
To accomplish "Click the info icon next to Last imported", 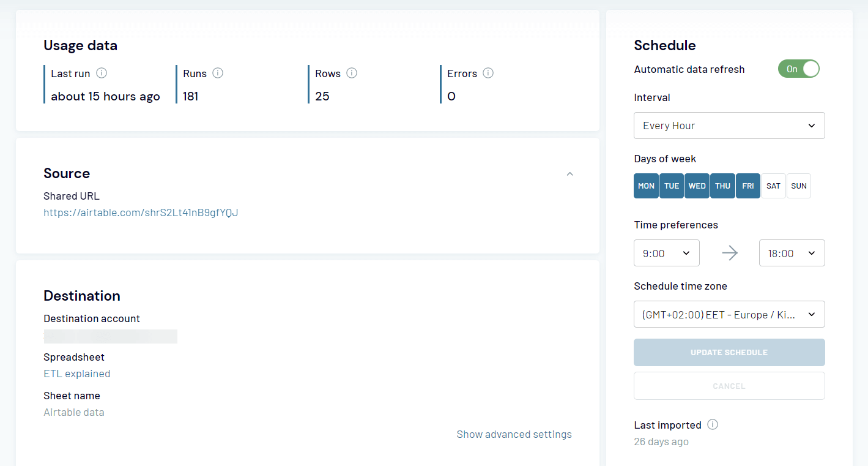I will (x=713, y=424).
